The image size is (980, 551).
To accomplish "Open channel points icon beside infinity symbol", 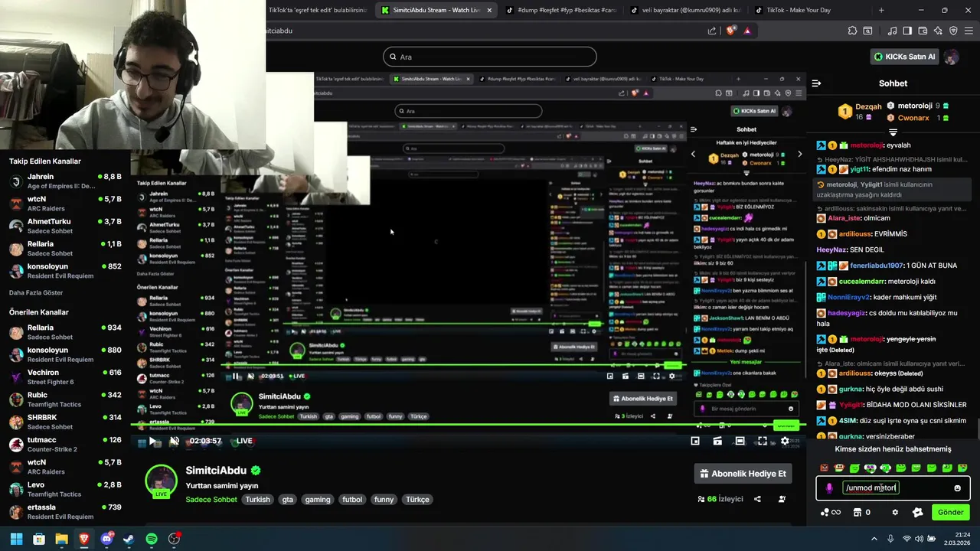I will coord(825,512).
